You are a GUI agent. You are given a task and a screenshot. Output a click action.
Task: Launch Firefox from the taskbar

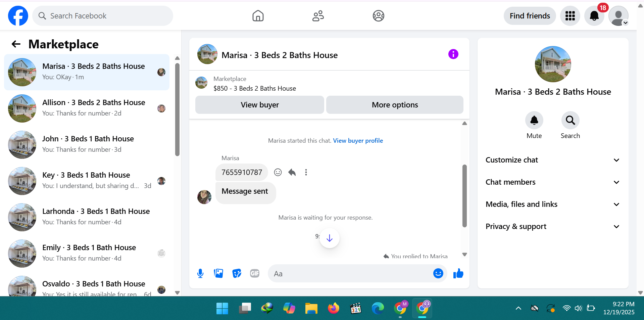pos(333,308)
